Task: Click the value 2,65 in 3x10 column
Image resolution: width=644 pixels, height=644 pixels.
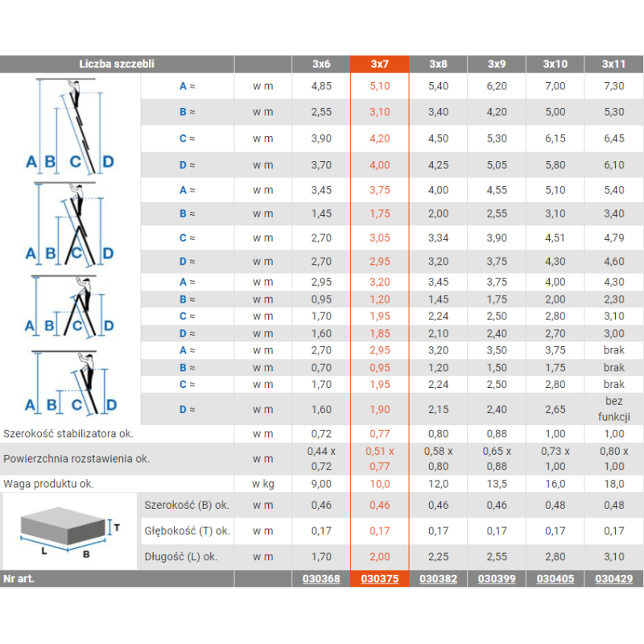Action: tap(555, 410)
